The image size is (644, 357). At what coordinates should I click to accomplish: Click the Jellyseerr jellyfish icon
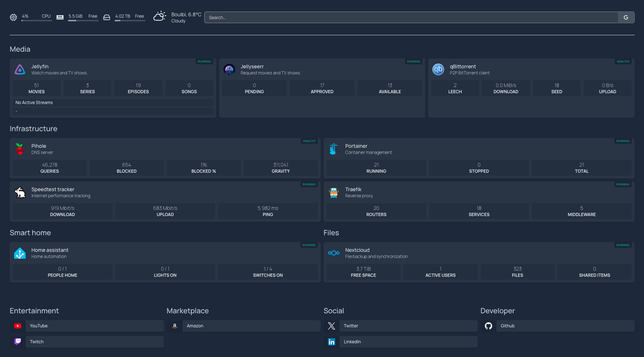(229, 69)
